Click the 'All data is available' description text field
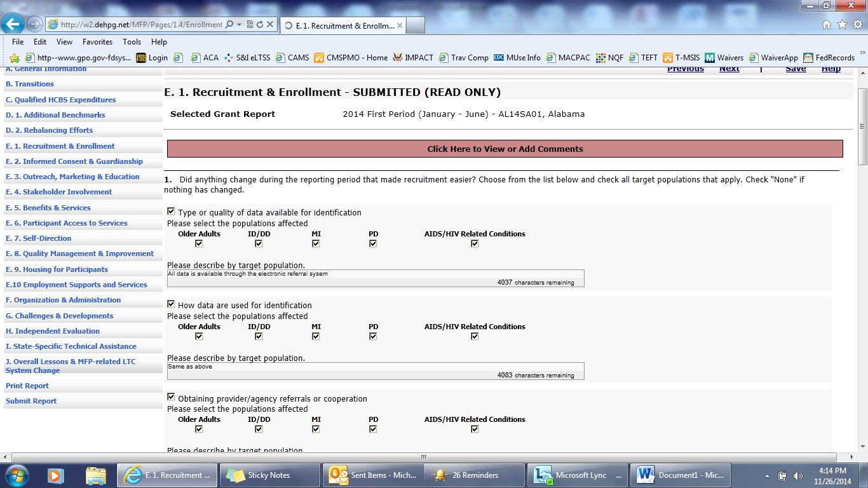868x488 pixels. 376,278
